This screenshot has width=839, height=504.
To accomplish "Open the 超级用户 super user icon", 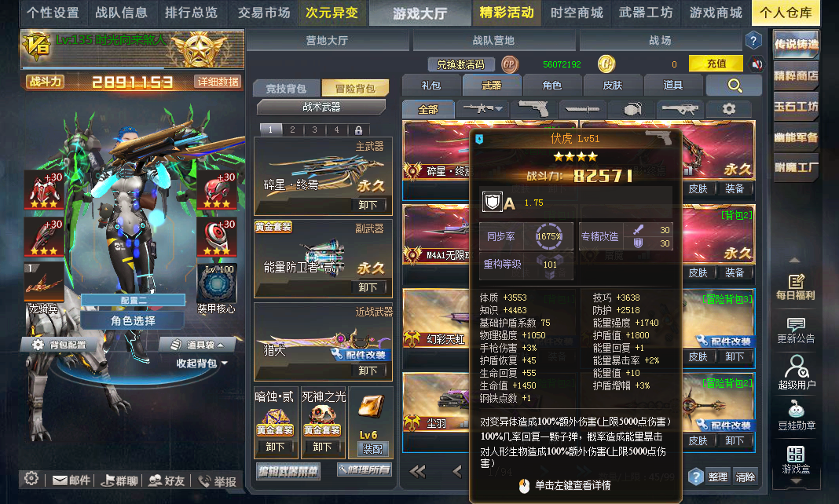I will pos(797,373).
